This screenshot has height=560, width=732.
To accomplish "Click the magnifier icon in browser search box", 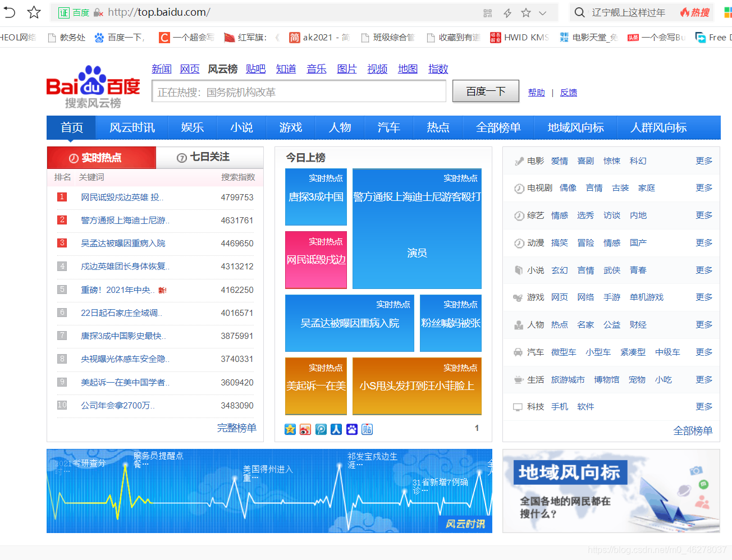I will click(x=579, y=12).
